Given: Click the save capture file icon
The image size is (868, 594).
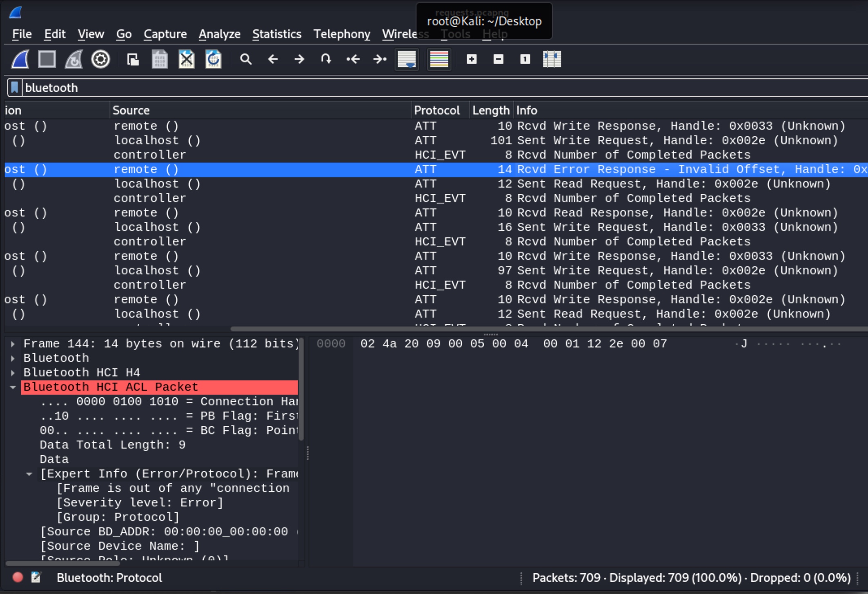Looking at the screenshot, I should 160,59.
